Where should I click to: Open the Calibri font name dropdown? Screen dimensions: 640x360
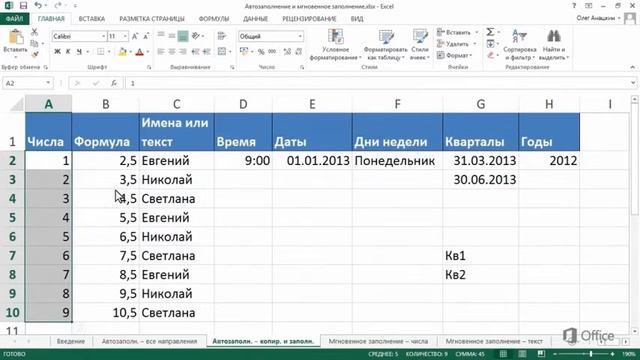point(103,36)
